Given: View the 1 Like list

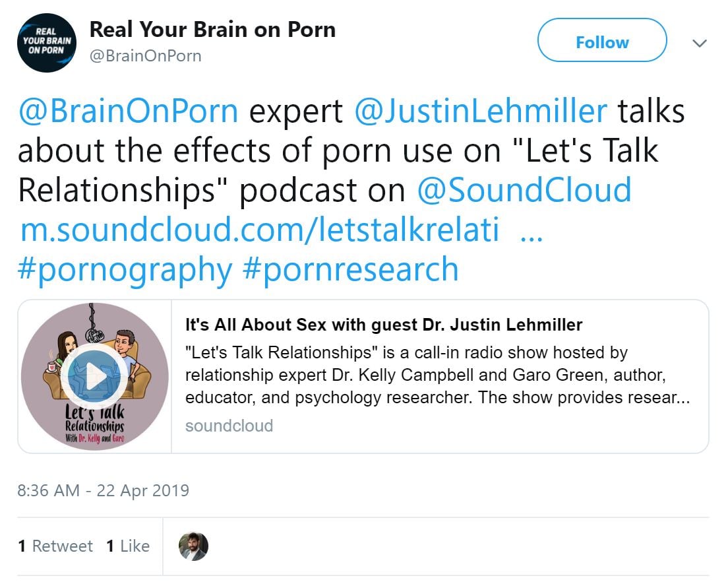Looking at the screenshot, I should pos(128,546).
